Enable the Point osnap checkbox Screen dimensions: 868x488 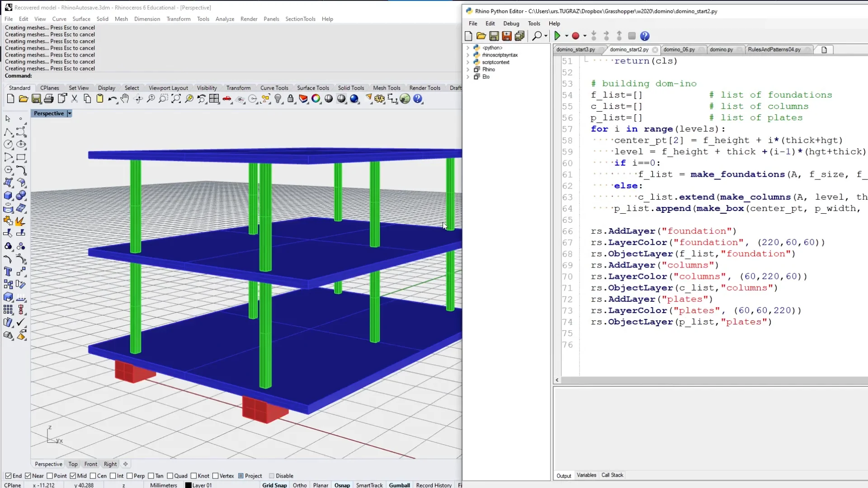tap(50, 476)
